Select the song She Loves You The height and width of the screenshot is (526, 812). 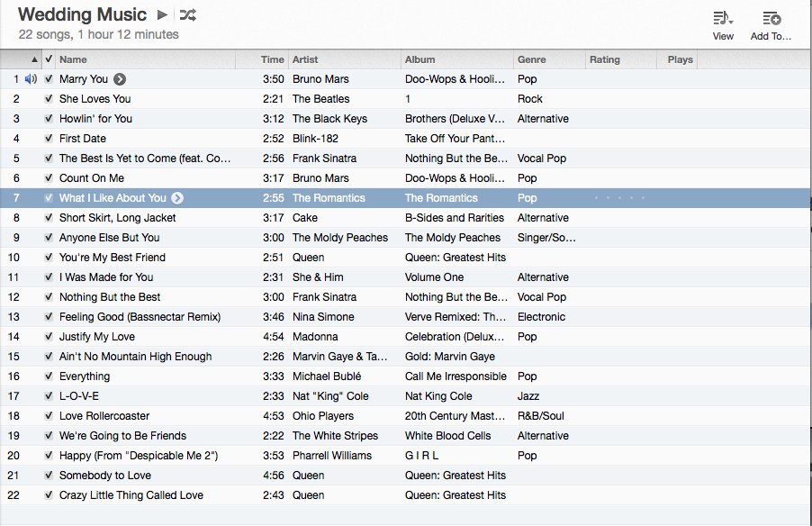click(95, 99)
